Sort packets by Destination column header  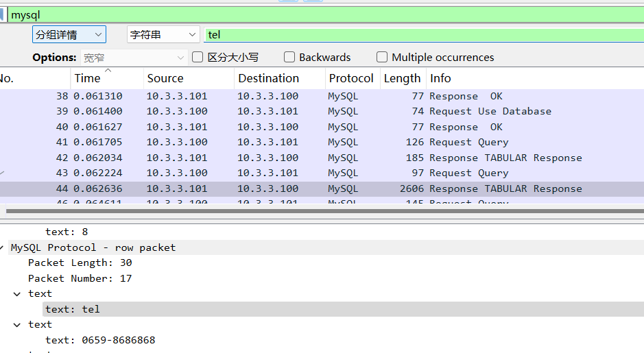[268, 79]
